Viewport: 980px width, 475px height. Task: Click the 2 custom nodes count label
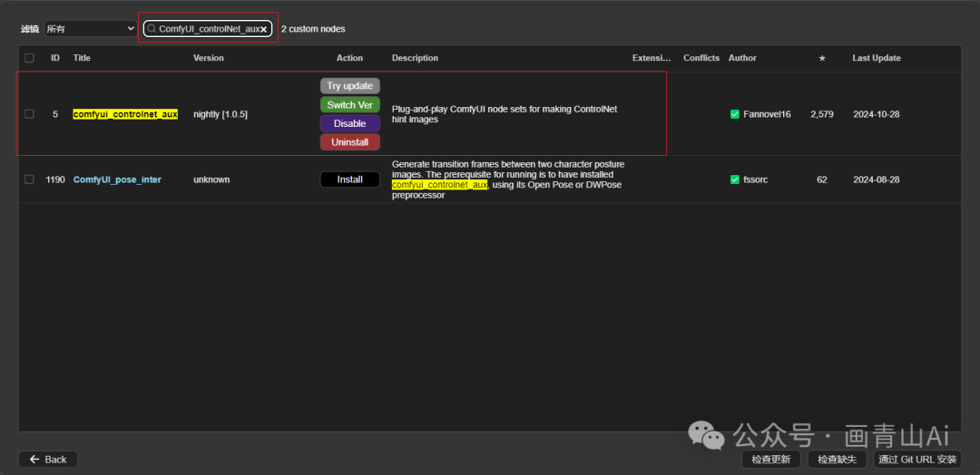tap(313, 29)
